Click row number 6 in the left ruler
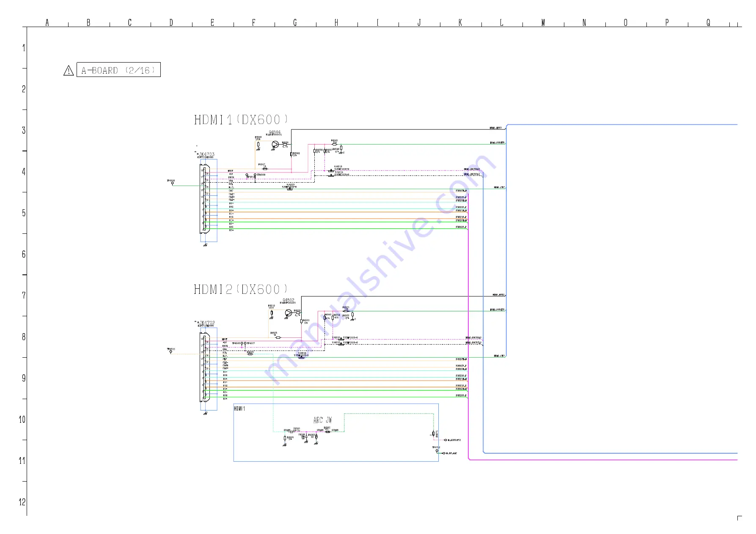The image size is (756, 534). click(24, 254)
